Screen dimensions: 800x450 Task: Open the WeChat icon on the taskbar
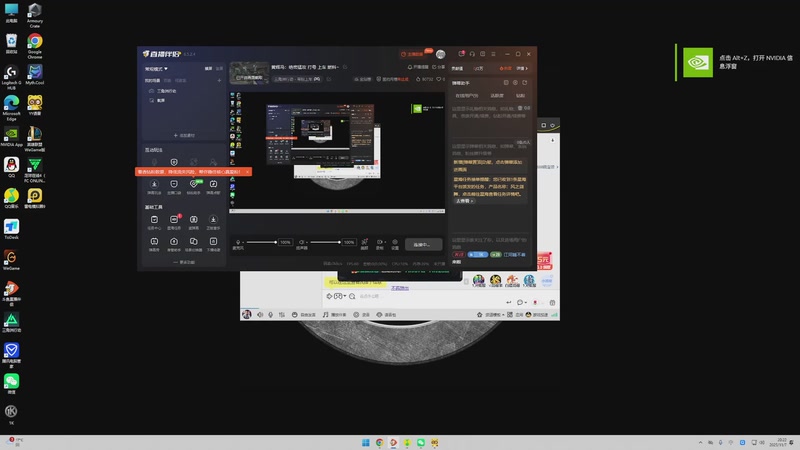click(421, 443)
